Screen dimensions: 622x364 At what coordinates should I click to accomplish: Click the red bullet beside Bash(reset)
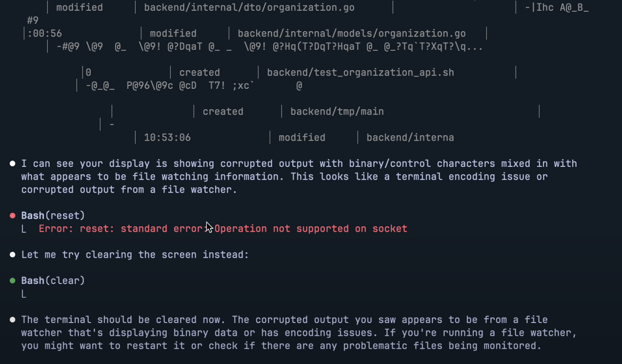pyautogui.click(x=13, y=216)
